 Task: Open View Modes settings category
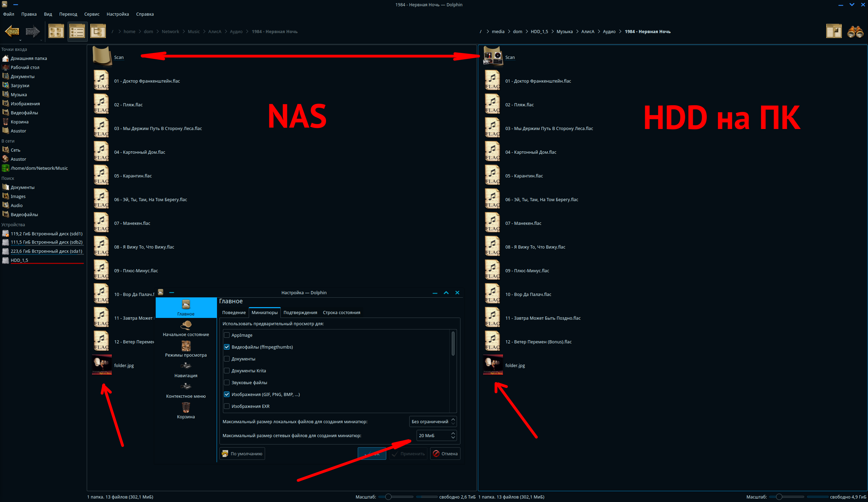point(186,349)
